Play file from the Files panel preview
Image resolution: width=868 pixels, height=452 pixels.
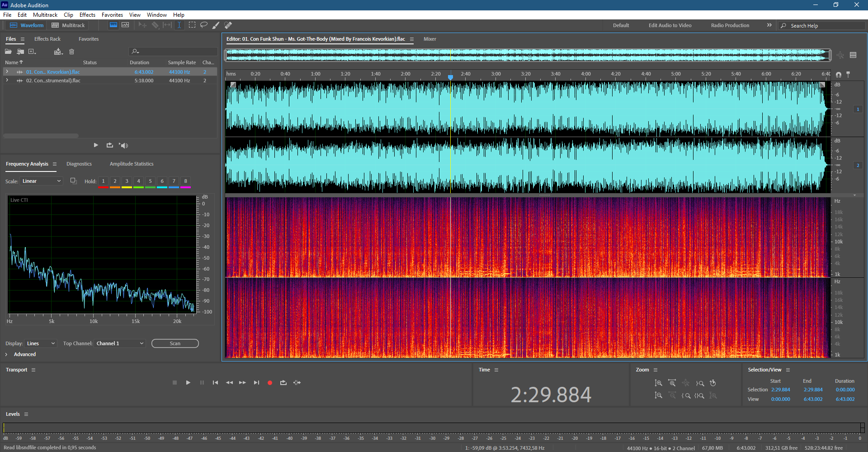click(x=96, y=145)
